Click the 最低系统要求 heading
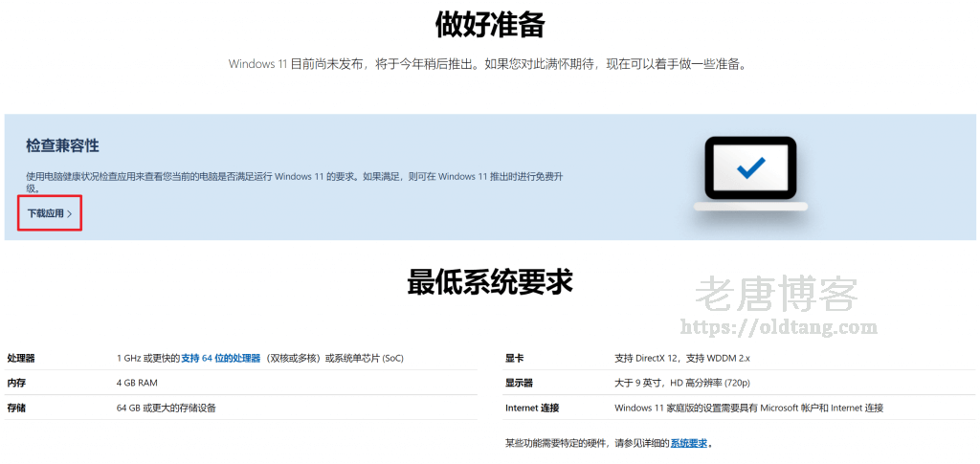Image resolution: width=980 pixels, height=464 pixels. click(489, 282)
